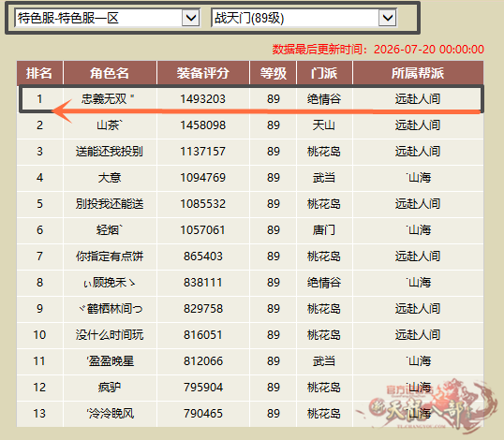Click the 角色名 column header
Viewport: 504px width, 440px height.
coord(110,73)
